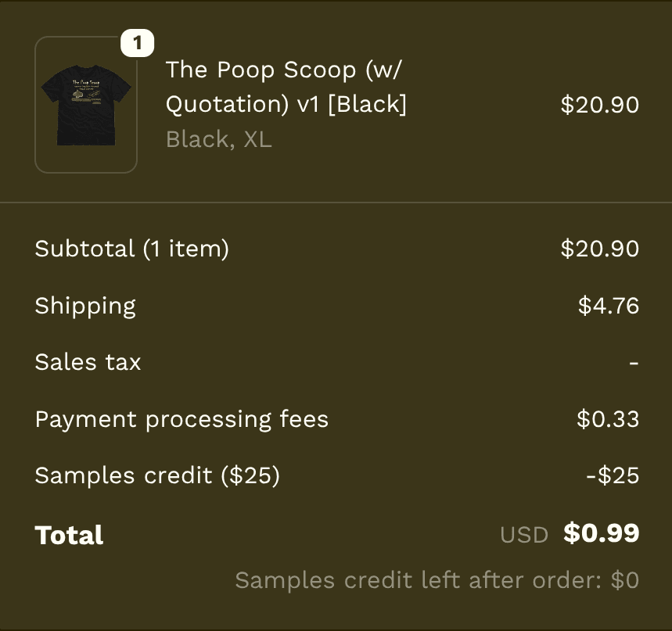The height and width of the screenshot is (631, 672).
Task: Click the Subtotal (1 item) label
Action: click(x=132, y=249)
